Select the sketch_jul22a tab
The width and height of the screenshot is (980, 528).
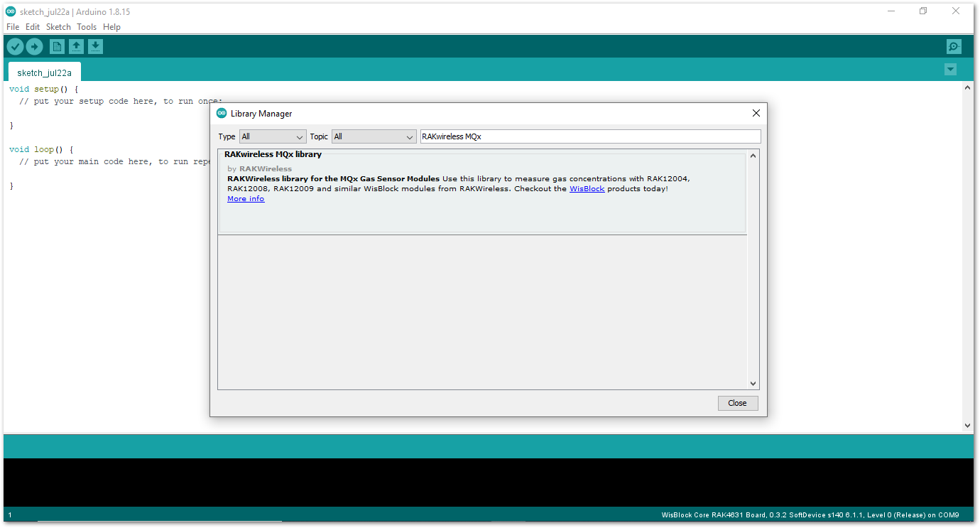(x=44, y=72)
